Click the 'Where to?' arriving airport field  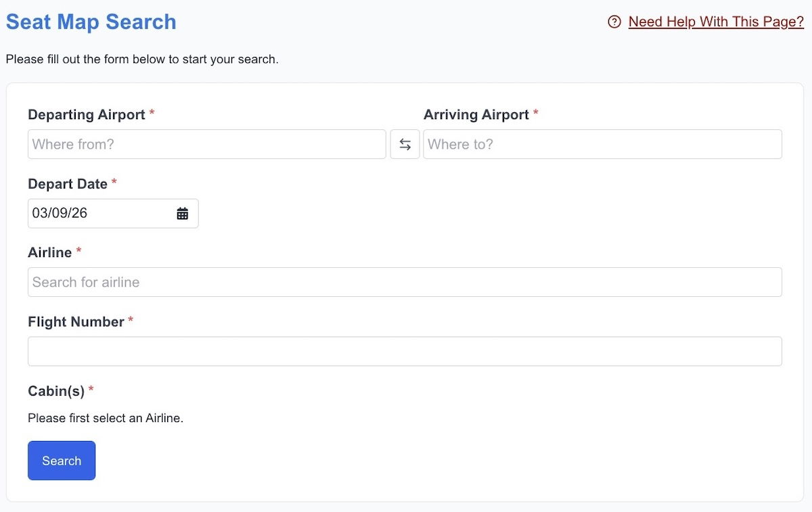click(602, 145)
